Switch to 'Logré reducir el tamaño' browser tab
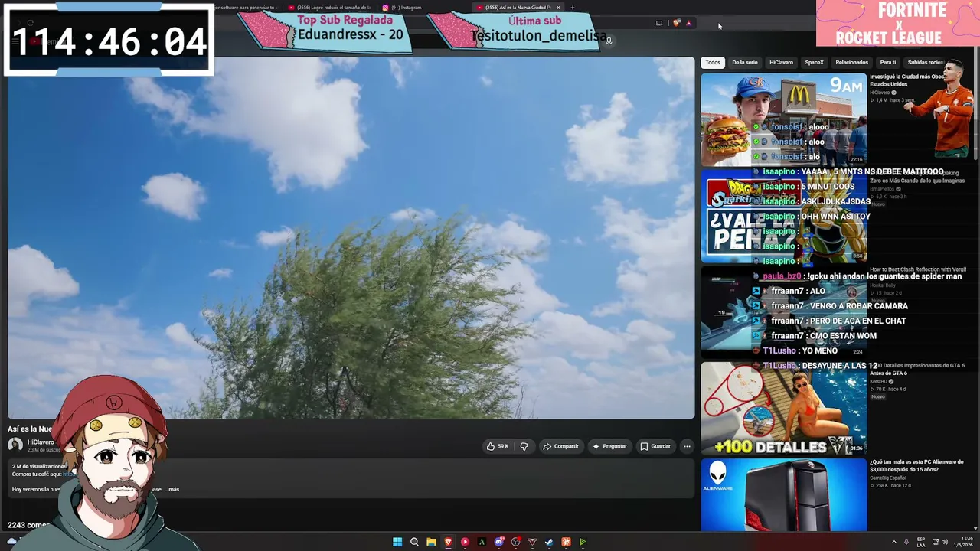This screenshot has width=980, height=551. [x=329, y=8]
